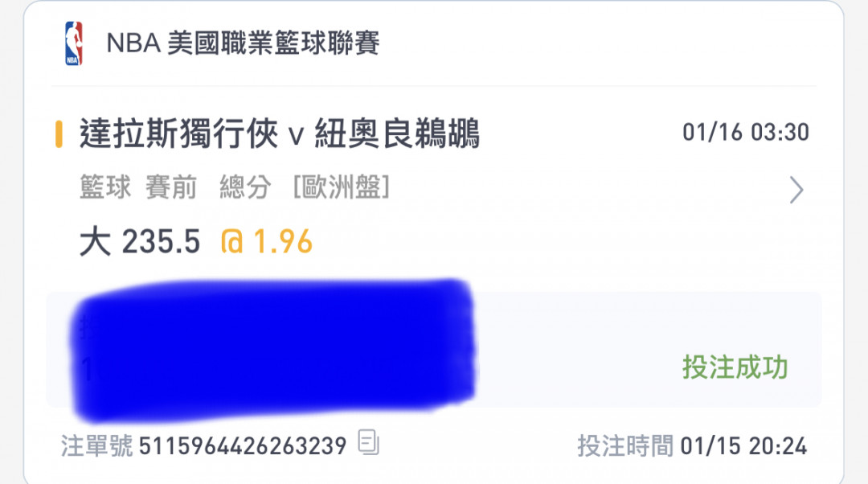Select the 達拉斯獨行俠 v 紐奧良鵜鶘 match title
The width and height of the screenshot is (868, 484).
pos(280,134)
